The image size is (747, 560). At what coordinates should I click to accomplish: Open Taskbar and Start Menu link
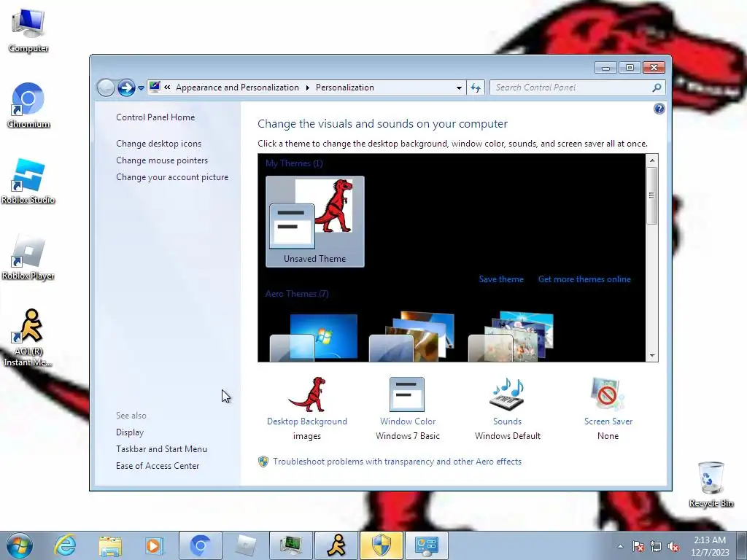pyautogui.click(x=161, y=449)
